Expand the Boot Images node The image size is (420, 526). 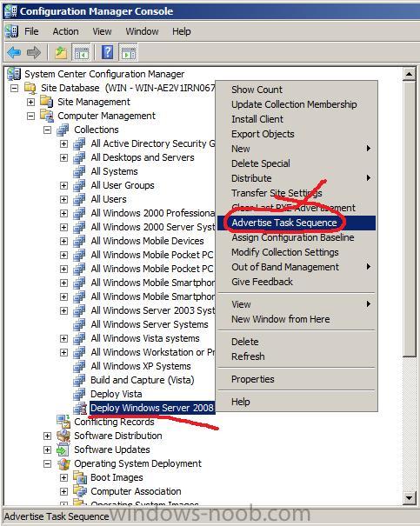click(63, 477)
